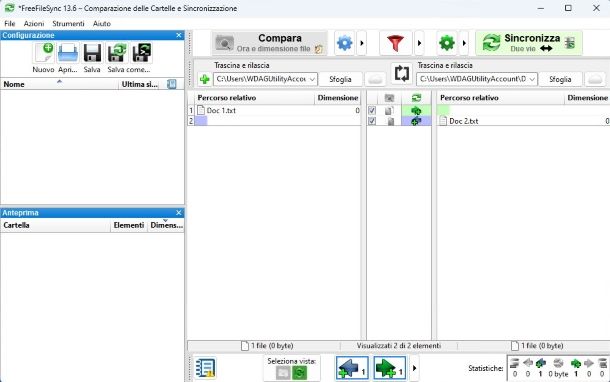Open the right folder path dropdown
The image size is (610, 382).
point(532,79)
